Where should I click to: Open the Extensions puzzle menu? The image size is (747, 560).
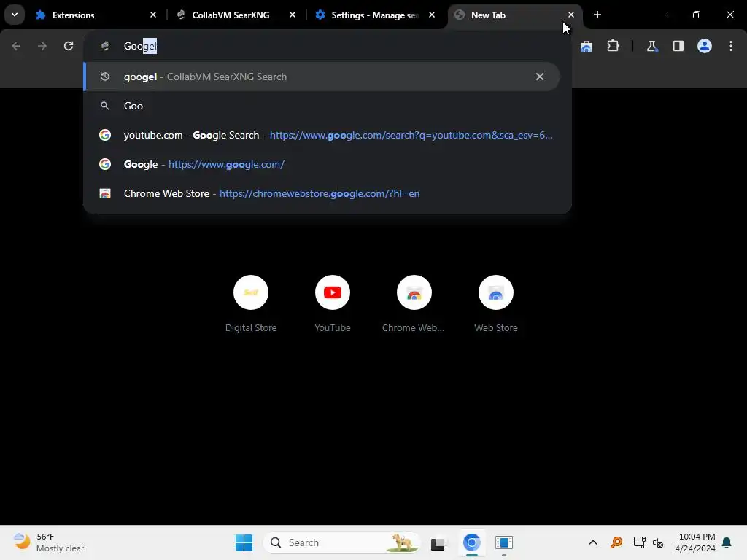click(x=613, y=46)
